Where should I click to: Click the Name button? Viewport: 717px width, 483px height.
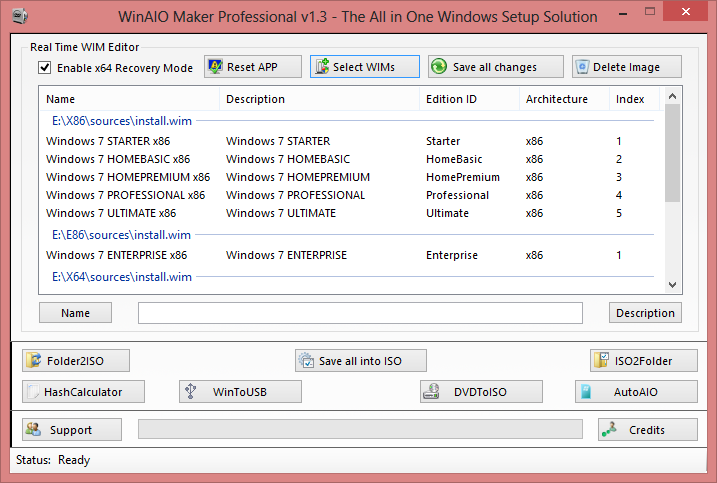pyautogui.click(x=75, y=313)
